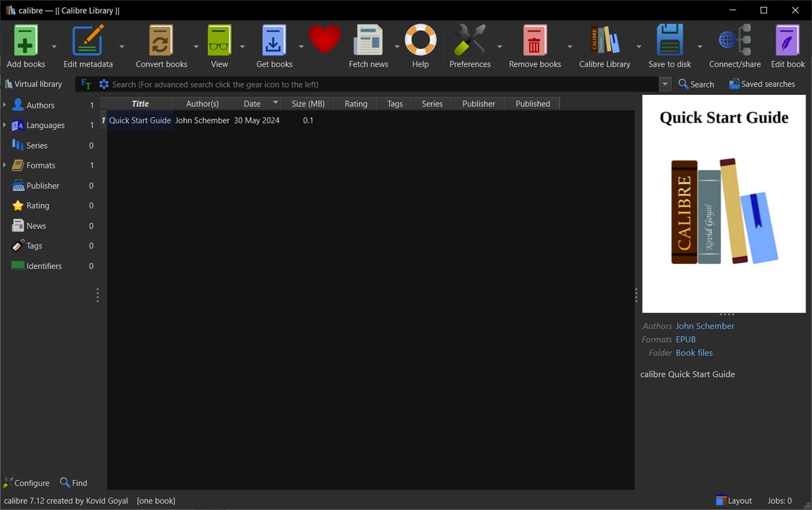The image size is (812, 510).
Task: Sort by Publisher column header
Action: click(478, 104)
